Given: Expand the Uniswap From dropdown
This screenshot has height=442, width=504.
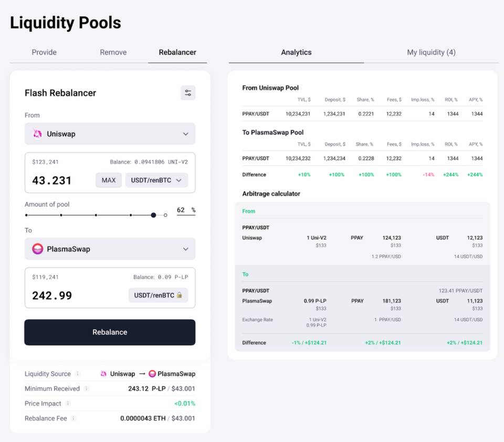Looking at the screenshot, I should click(185, 134).
